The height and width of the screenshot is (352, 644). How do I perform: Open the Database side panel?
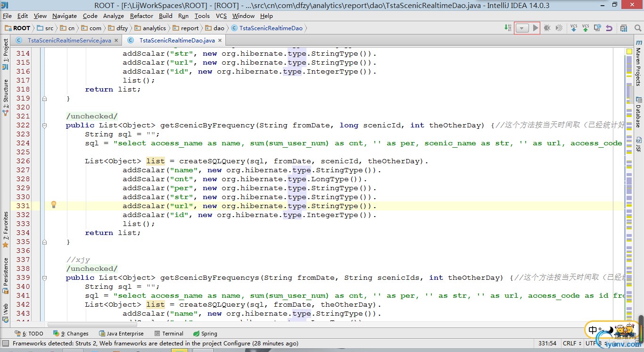pos(638,112)
